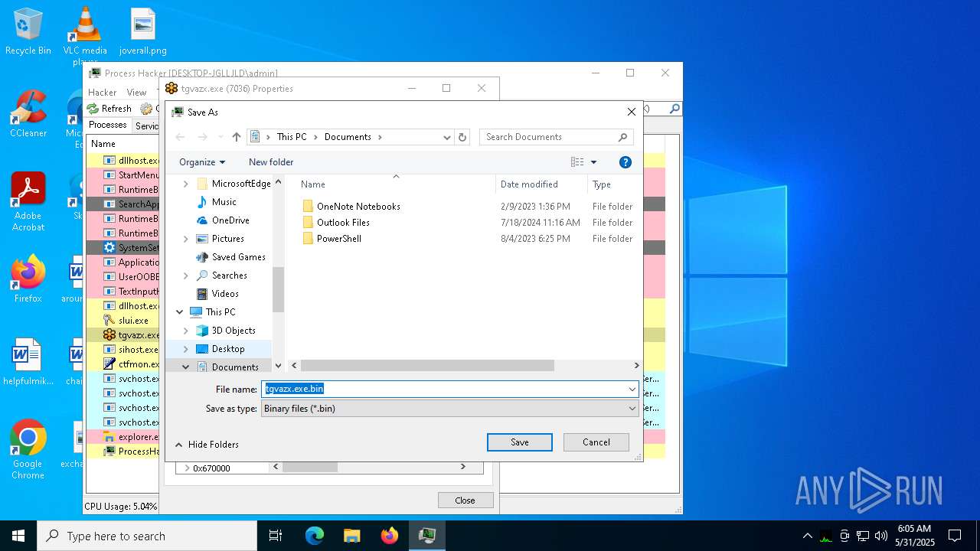Viewport: 980px width, 551px height.
Task: Select This PC in the breadcrumb path
Action: [x=292, y=137]
